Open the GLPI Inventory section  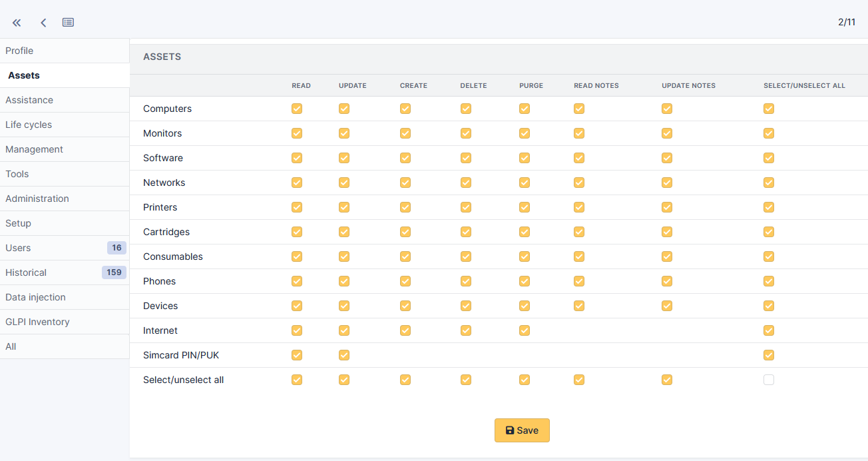(x=37, y=322)
